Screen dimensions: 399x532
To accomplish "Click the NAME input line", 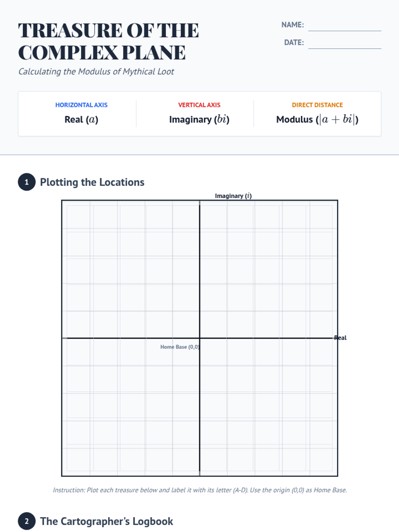I will coord(344,26).
